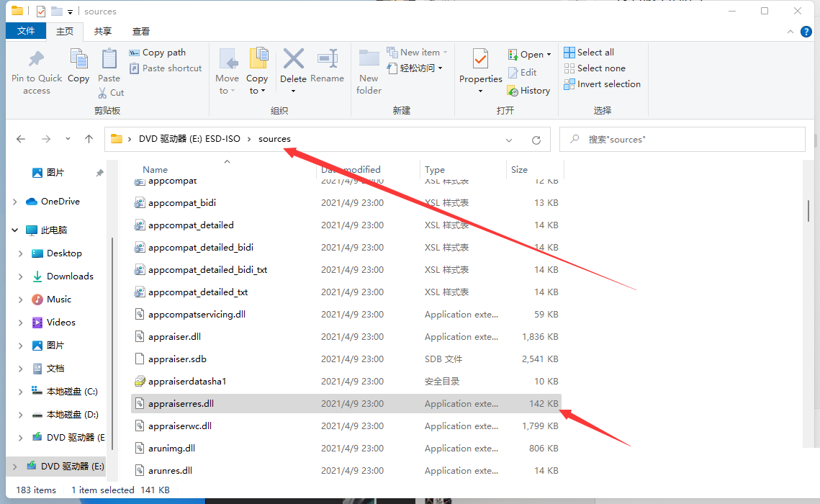Open the recent locations dropdown
This screenshot has height=504, width=820.
[68, 139]
